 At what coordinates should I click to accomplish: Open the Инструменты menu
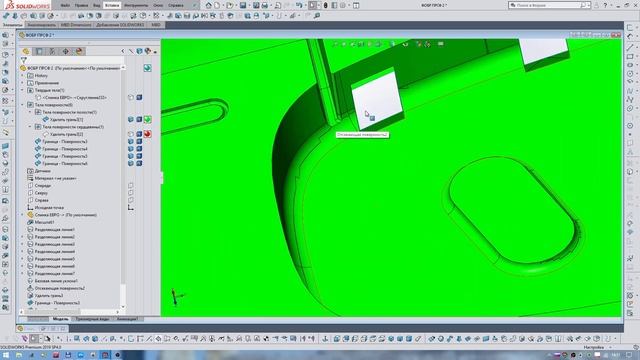pos(136,5)
